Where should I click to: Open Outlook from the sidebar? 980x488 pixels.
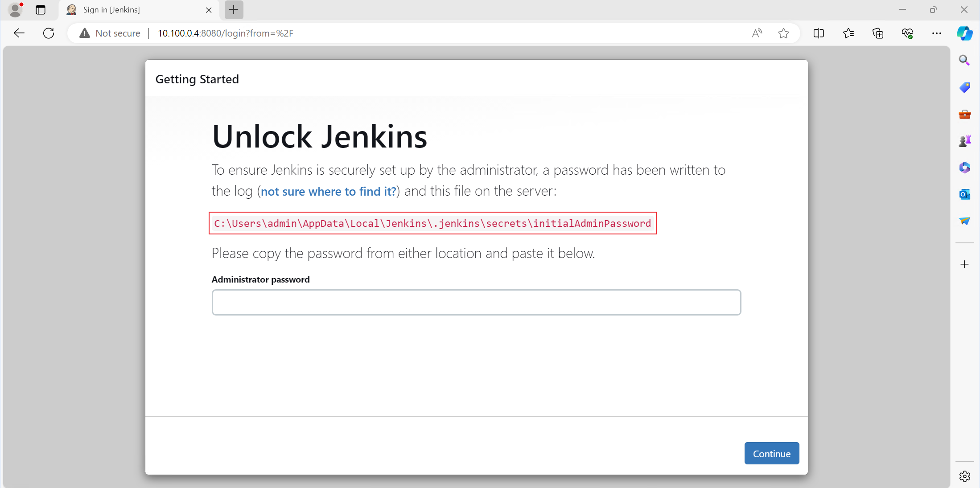pyautogui.click(x=964, y=194)
